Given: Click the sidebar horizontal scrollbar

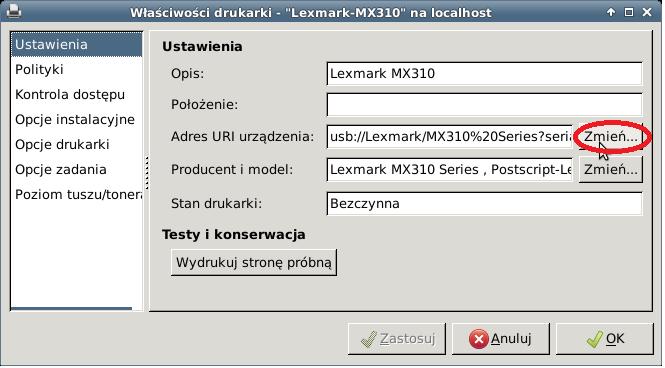Looking at the screenshot, I should pyautogui.click(x=71, y=309).
